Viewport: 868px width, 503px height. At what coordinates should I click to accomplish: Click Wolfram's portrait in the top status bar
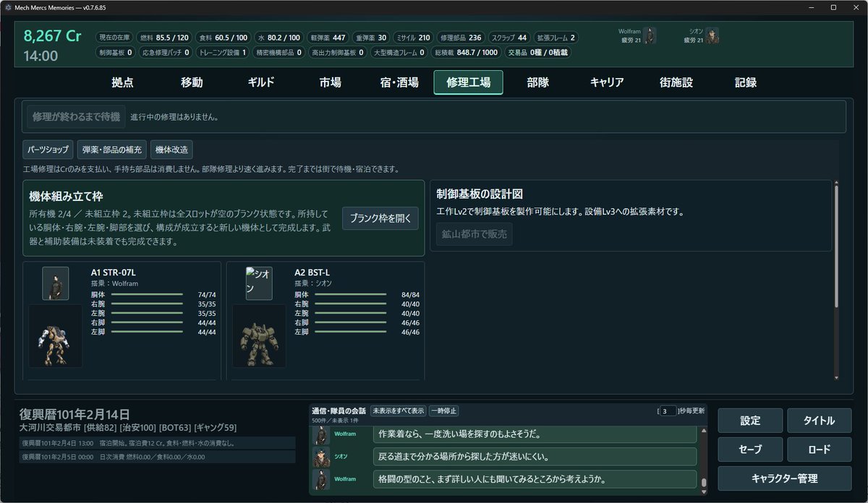click(650, 35)
